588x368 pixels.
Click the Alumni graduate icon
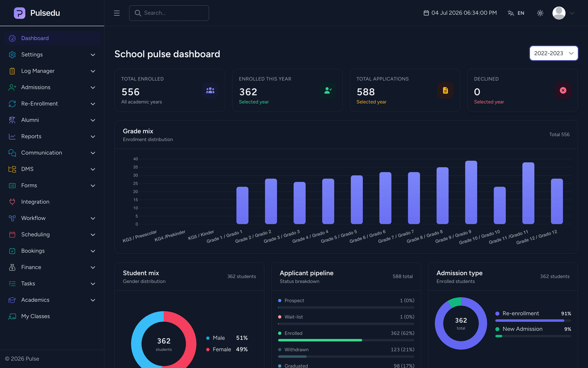12,120
